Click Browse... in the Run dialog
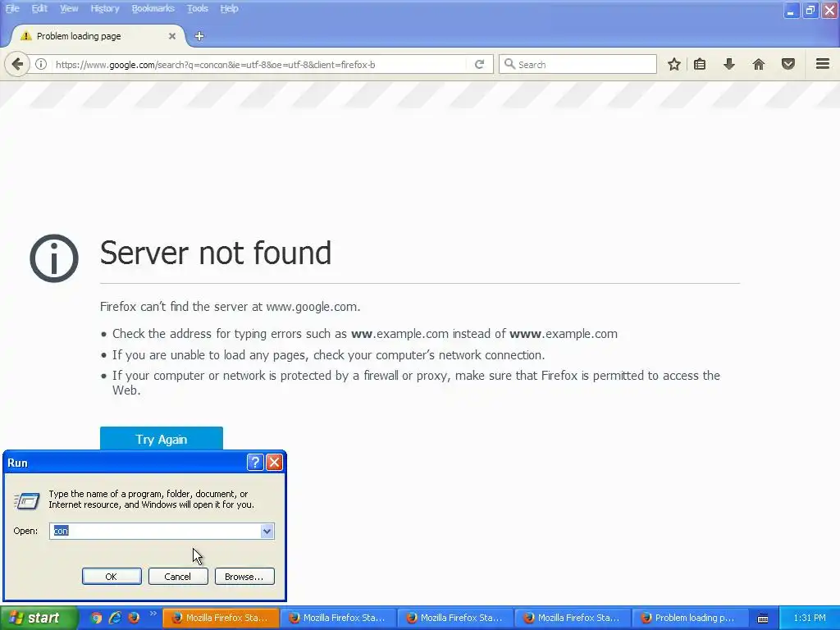Viewport: 840px width, 630px height. 244,577
